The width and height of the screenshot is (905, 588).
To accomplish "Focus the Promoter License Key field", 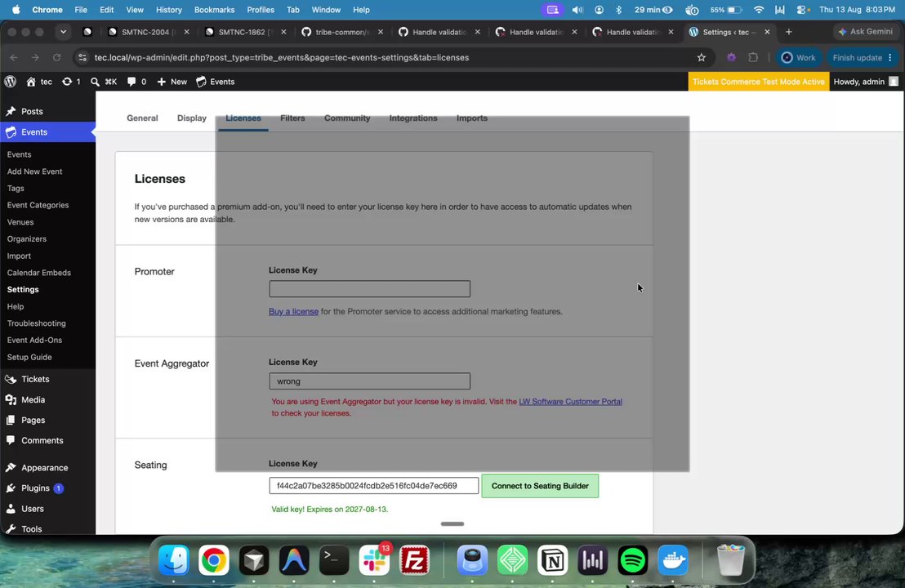I will pyautogui.click(x=369, y=288).
